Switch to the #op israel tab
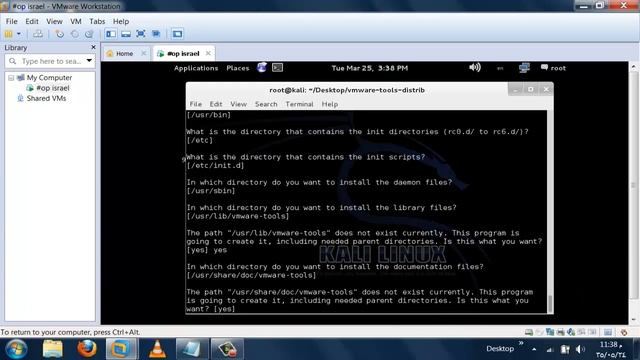 point(183,53)
